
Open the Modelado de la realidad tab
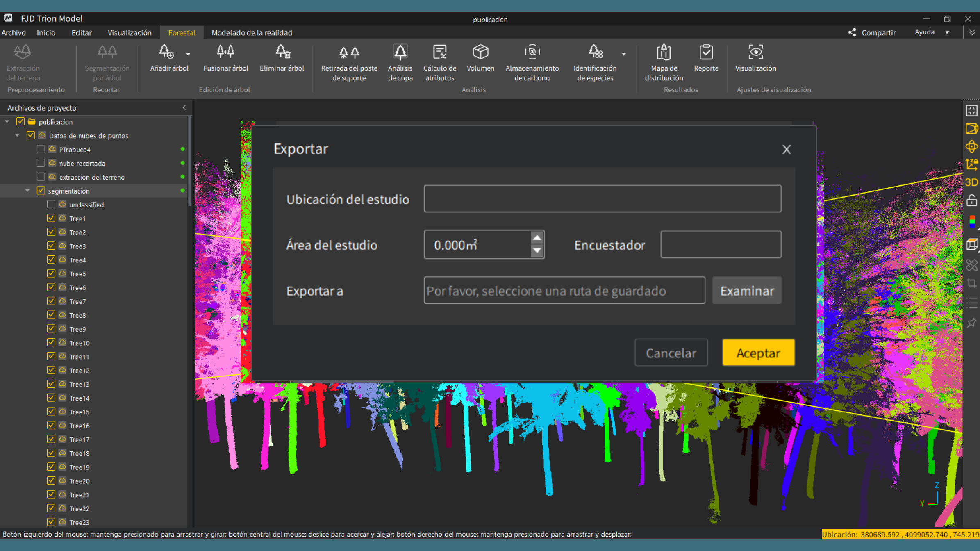(x=252, y=32)
